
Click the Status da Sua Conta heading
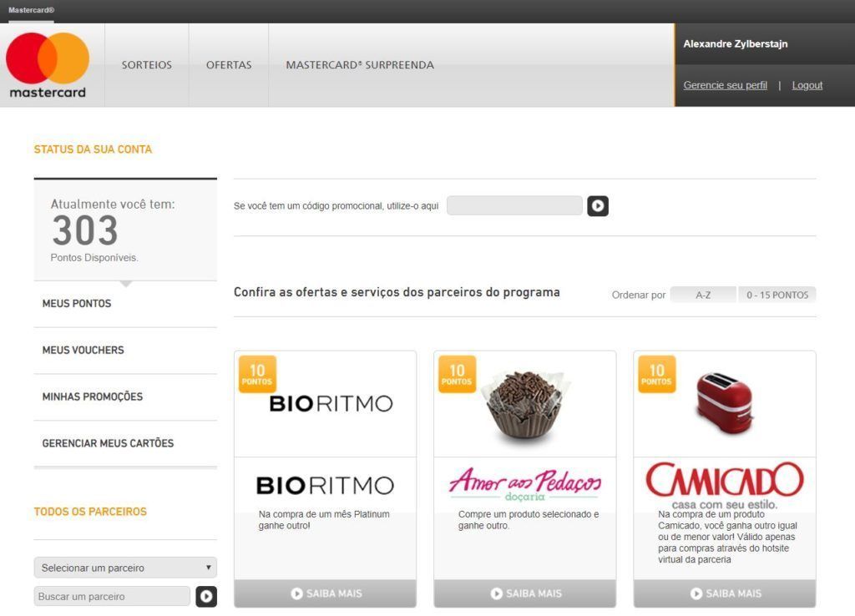[93, 149]
